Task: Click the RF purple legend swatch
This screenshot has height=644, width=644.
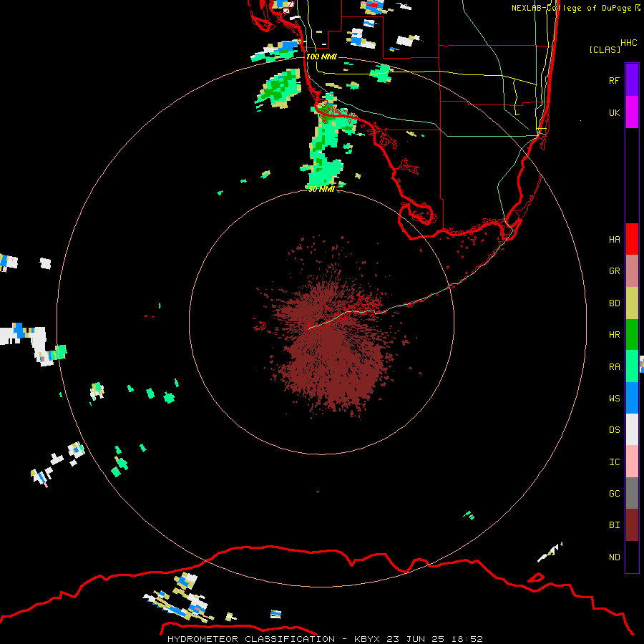Action: pyautogui.click(x=632, y=80)
